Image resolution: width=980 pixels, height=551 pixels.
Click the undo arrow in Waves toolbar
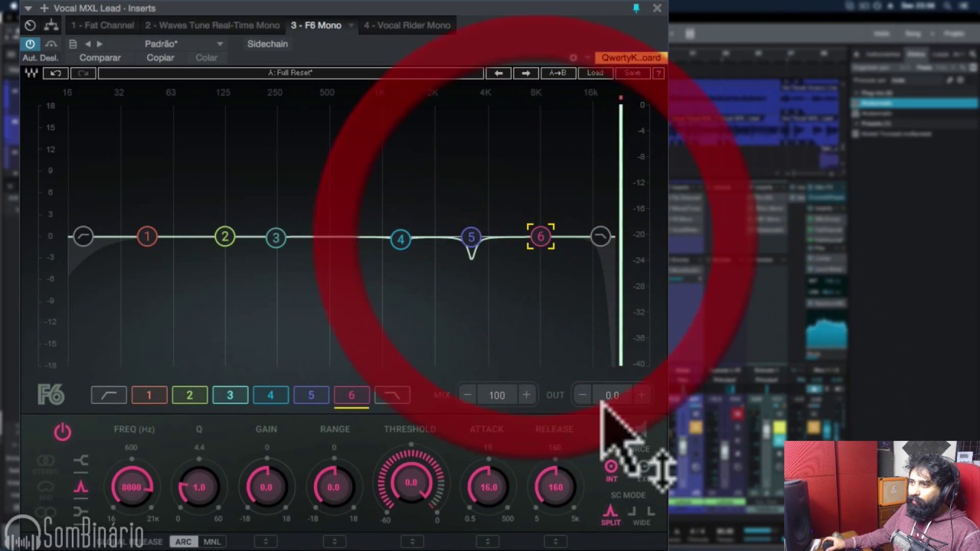coord(55,73)
